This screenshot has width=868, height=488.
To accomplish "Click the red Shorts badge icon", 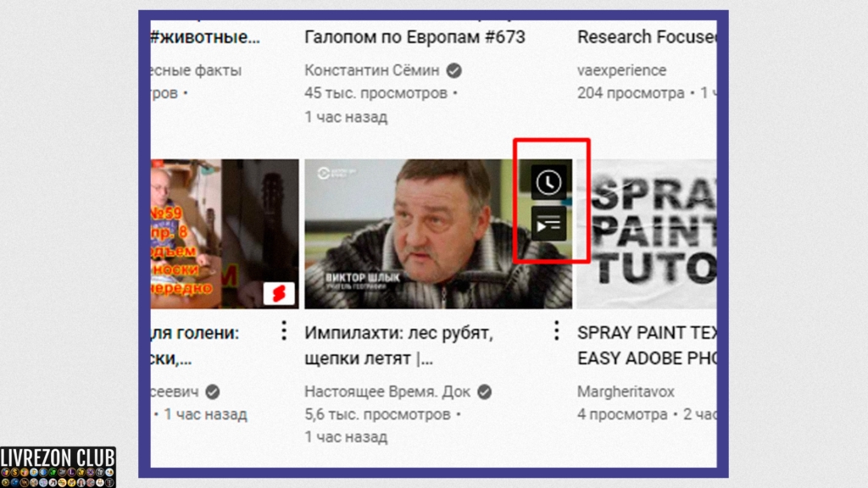I will click(279, 293).
